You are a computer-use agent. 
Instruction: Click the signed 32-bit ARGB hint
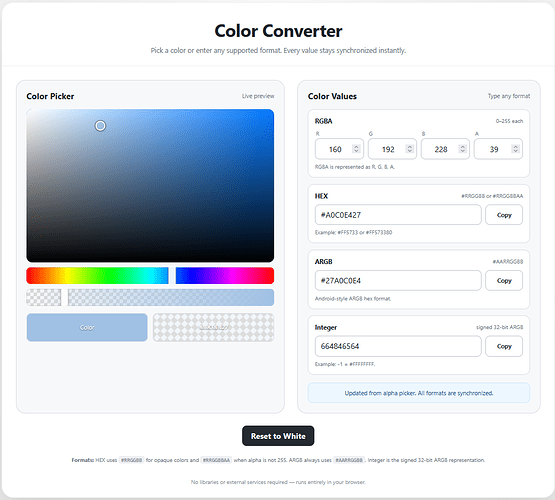tap(499, 327)
